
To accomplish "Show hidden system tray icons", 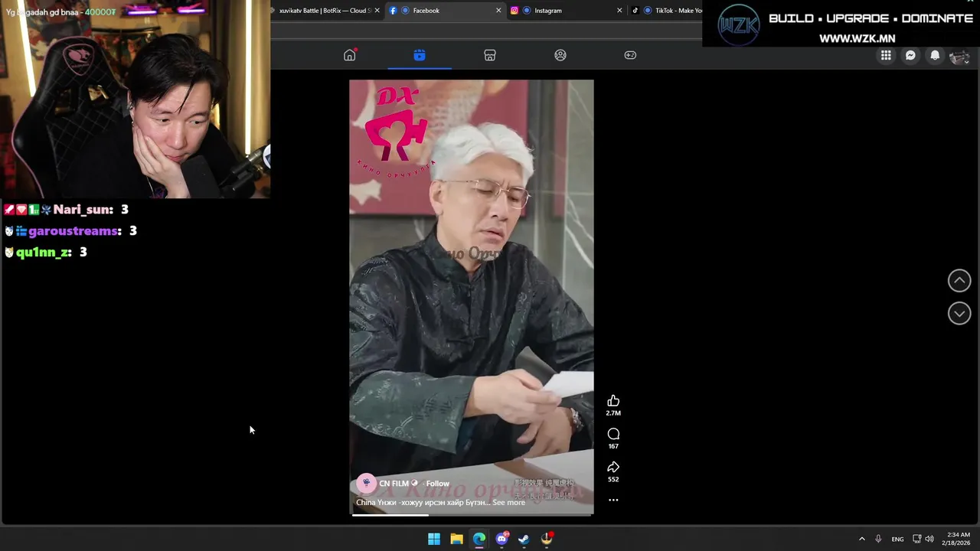I will click(x=861, y=539).
